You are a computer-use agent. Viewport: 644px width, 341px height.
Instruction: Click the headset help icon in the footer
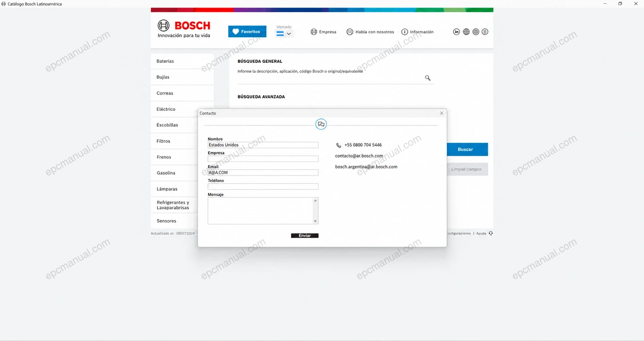point(491,233)
